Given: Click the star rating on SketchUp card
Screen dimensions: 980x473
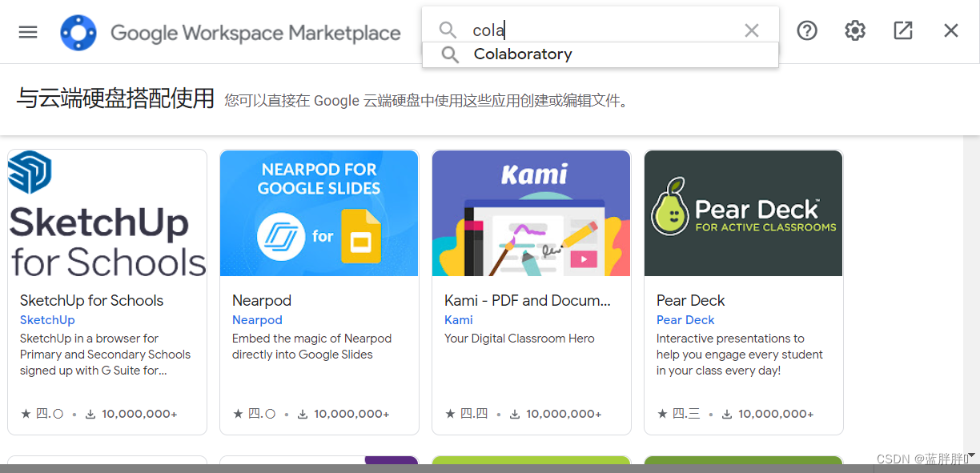Looking at the screenshot, I should click(x=42, y=414).
